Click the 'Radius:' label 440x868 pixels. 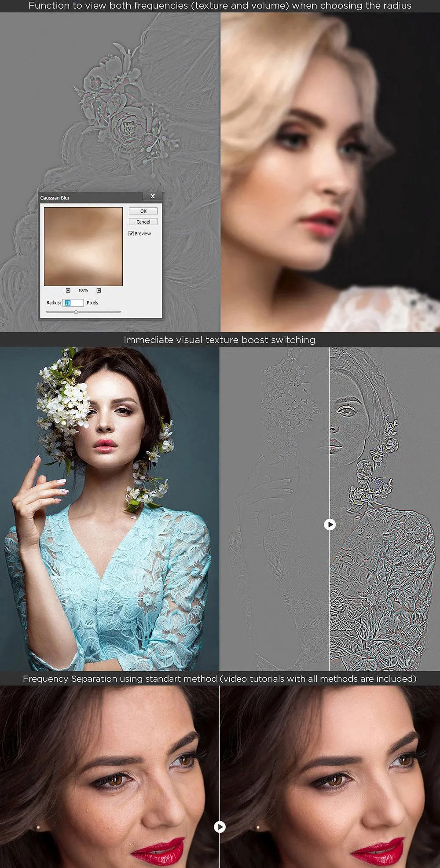[54, 303]
